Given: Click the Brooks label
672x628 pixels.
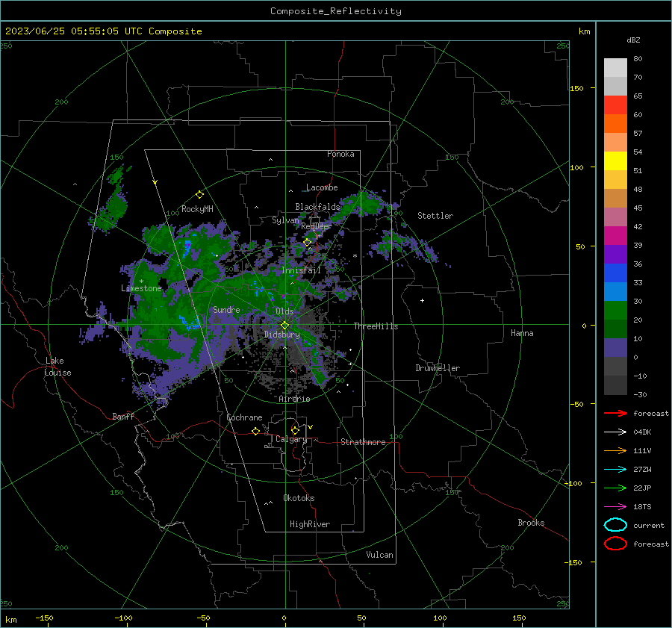Looking at the screenshot, I should pos(531,523).
